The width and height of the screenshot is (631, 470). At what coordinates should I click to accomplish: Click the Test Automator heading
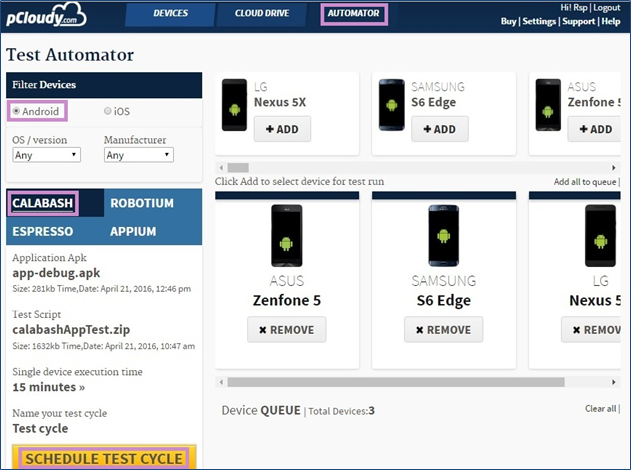click(x=70, y=55)
